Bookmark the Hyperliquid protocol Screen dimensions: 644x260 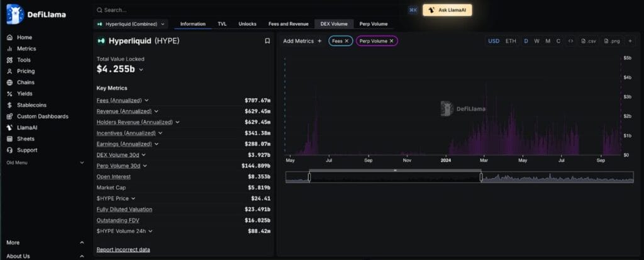(x=267, y=41)
